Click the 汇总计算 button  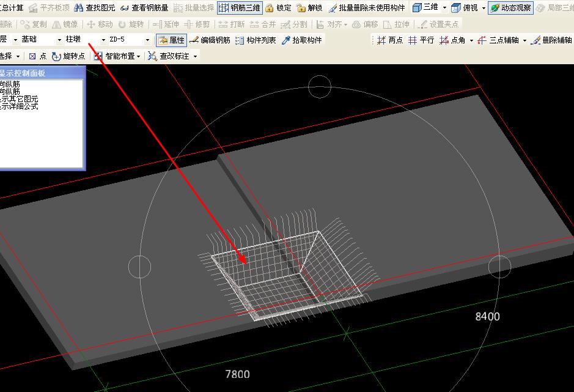click(x=12, y=8)
